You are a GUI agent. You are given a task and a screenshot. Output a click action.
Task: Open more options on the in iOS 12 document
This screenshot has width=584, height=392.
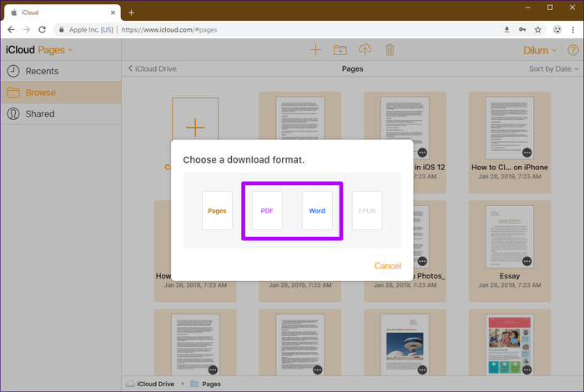coord(422,153)
